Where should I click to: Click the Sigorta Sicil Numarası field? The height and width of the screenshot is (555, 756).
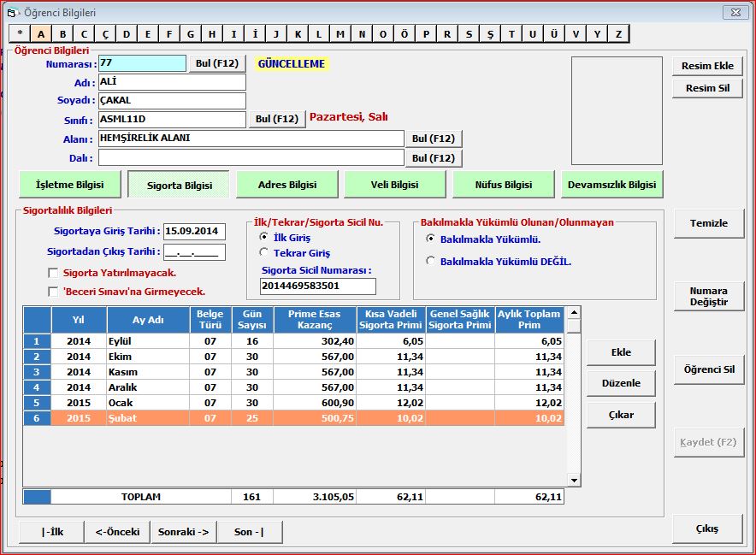click(x=317, y=286)
